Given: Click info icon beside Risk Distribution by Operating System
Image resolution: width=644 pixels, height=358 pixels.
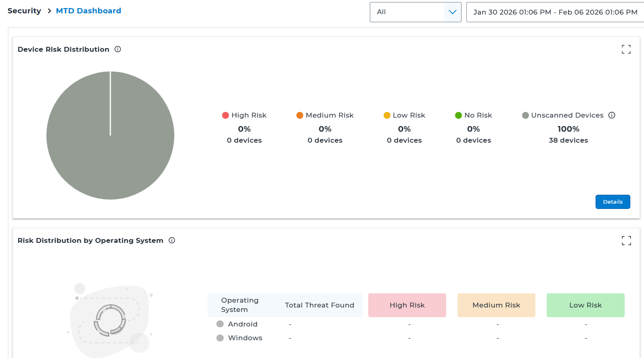Looking at the screenshot, I should point(172,240).
